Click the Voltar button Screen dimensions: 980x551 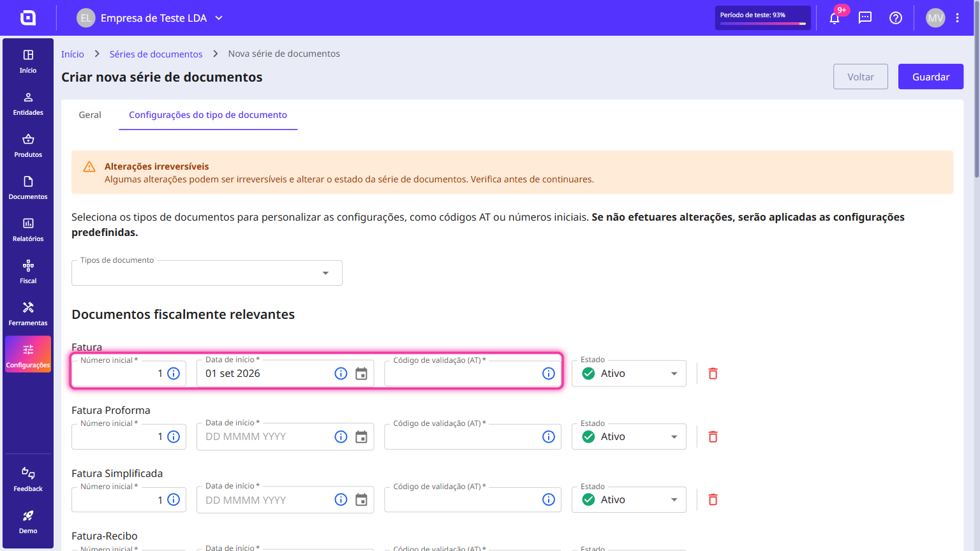[861, 77]
